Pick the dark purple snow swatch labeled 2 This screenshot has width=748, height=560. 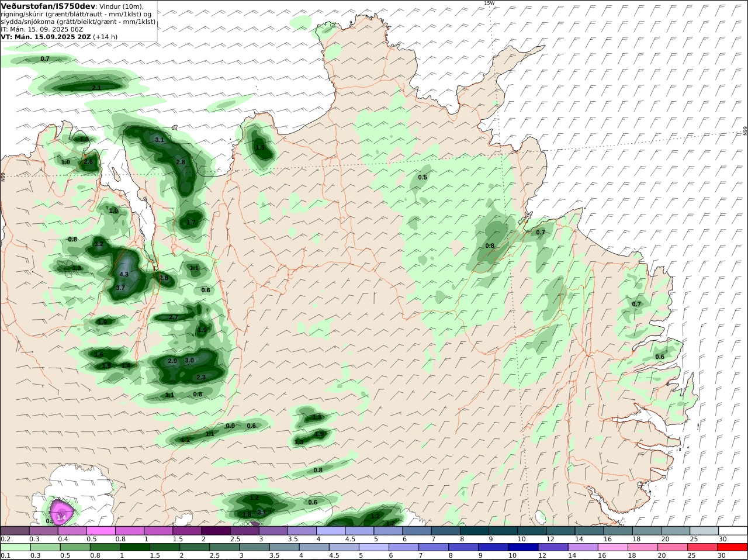coord(215,531)
